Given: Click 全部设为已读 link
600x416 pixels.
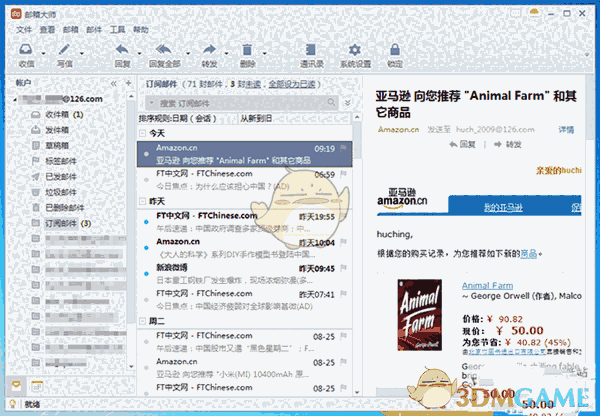Looking at the screenshot, I should [x=292, y=84].
